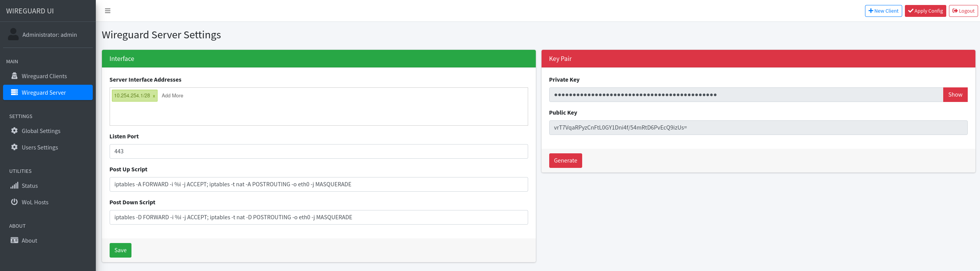Toggle the hamburger sidebar menu icon
980x271 pixels.
tap(108, 11)
